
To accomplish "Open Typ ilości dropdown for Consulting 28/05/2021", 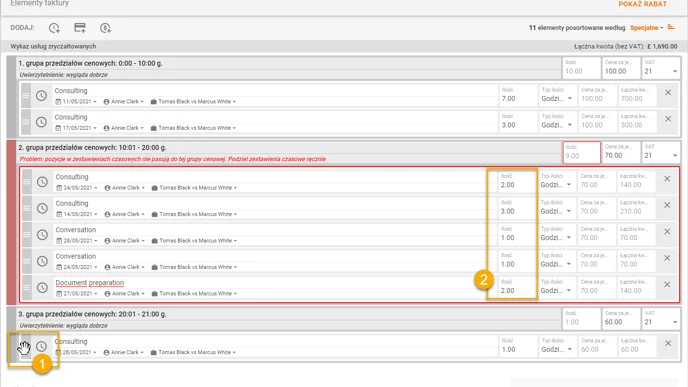I will coord(556,346).
